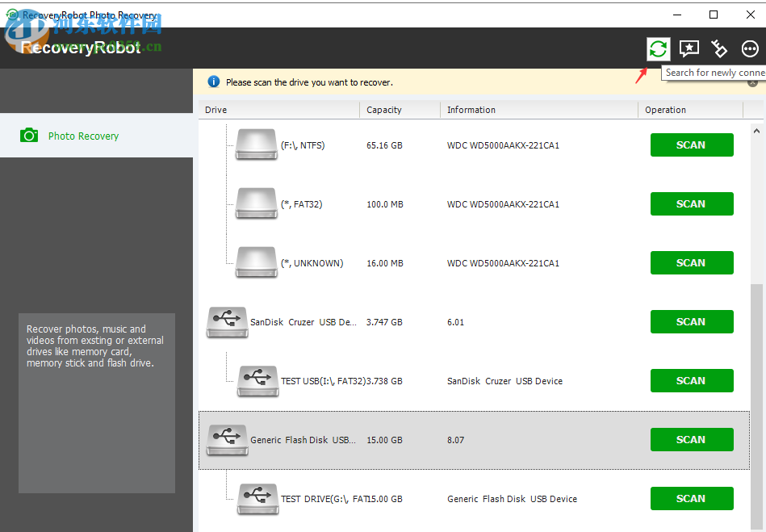Open the more options ellipsis icon
The image size is (766, 532).
(750, 49)
